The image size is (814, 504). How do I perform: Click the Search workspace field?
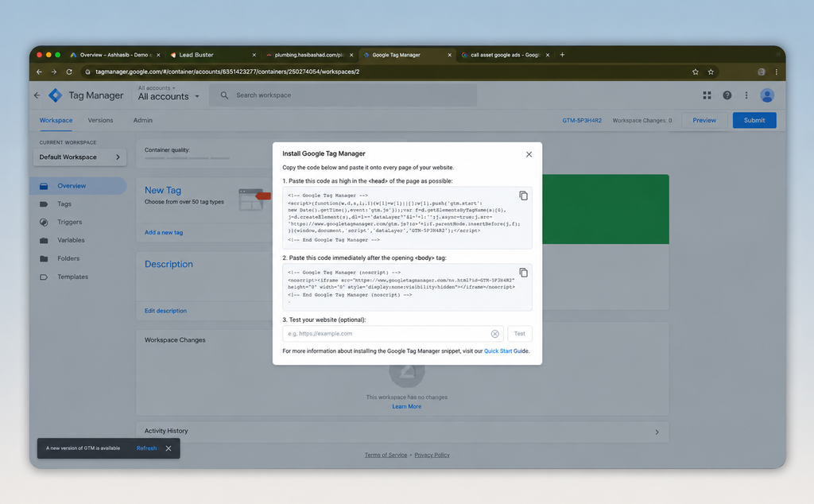343,95
